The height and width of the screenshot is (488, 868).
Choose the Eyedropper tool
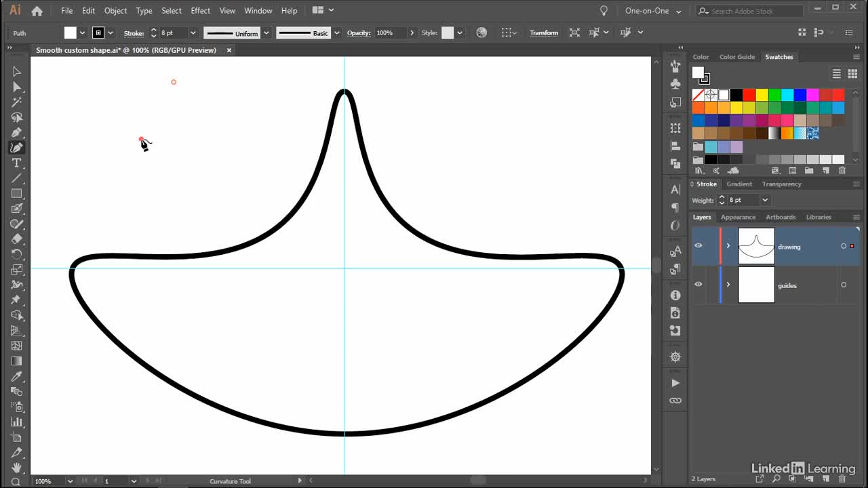click(x=16, y=376)
